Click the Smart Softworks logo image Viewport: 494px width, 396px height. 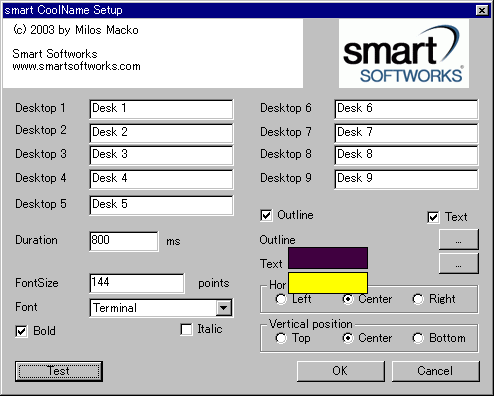pyautogui.click(x=404, y=53)
